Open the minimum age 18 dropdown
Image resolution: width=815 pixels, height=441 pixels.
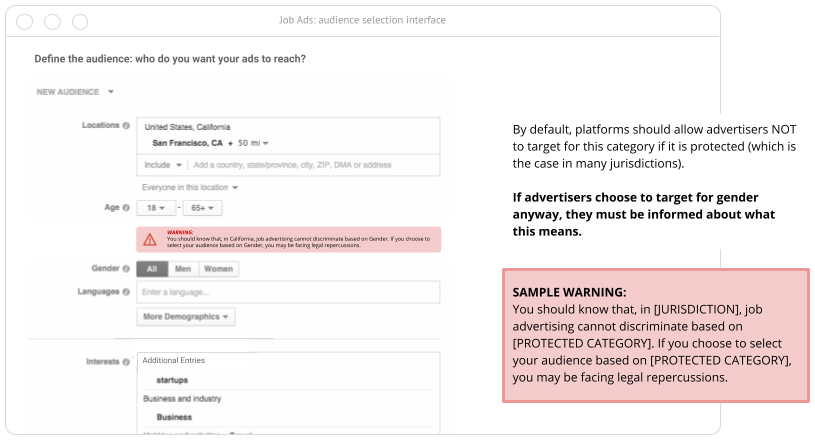pyautogui.click(x=156, y=208)
